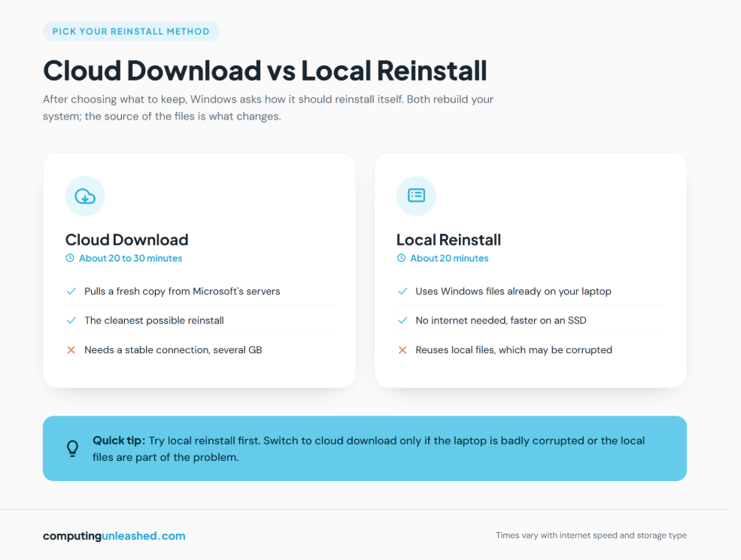Image resolution: width=741 pixels, height=560 pixels.
Task: Click the clock icon beside About 20 minutes
Action: tap(401, 259)
